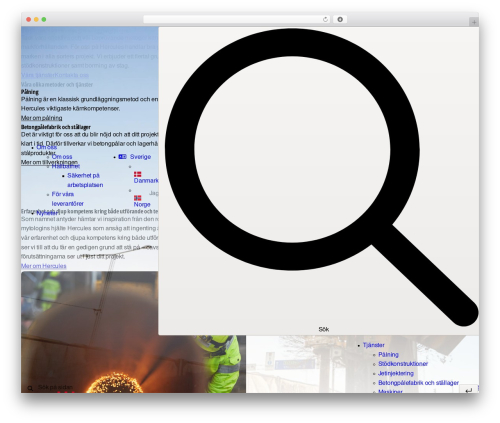Open the 'Stödkonstruktioner' link
The width and height of the screenshot is (500, 423).
tap(403, 364)
